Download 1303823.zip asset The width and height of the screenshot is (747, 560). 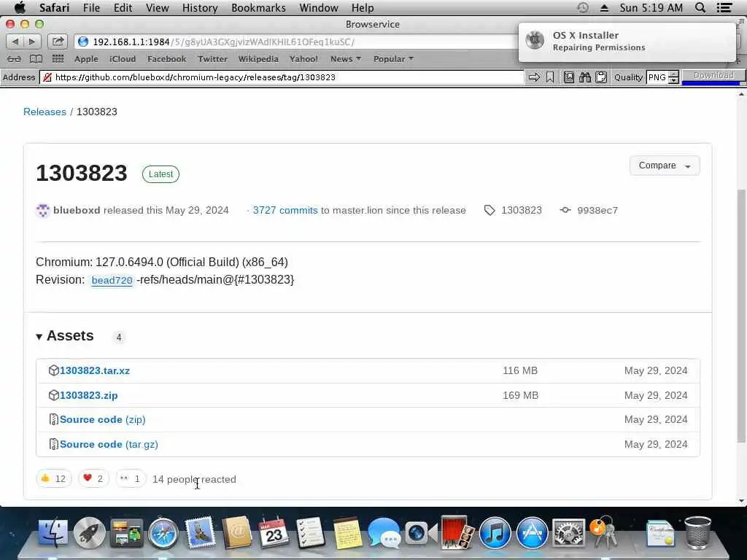(x=88, y=395)
